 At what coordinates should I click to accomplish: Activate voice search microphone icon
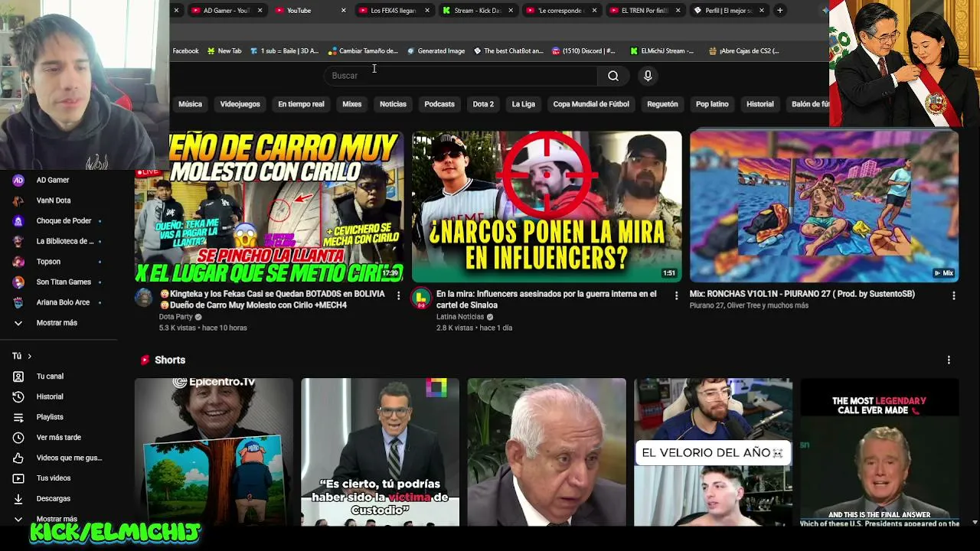[648, 75]
